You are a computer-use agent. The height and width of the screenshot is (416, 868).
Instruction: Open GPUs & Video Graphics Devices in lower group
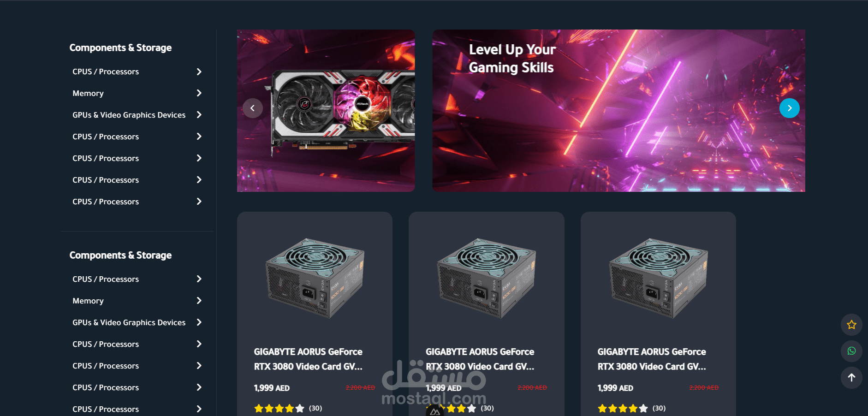129,322
